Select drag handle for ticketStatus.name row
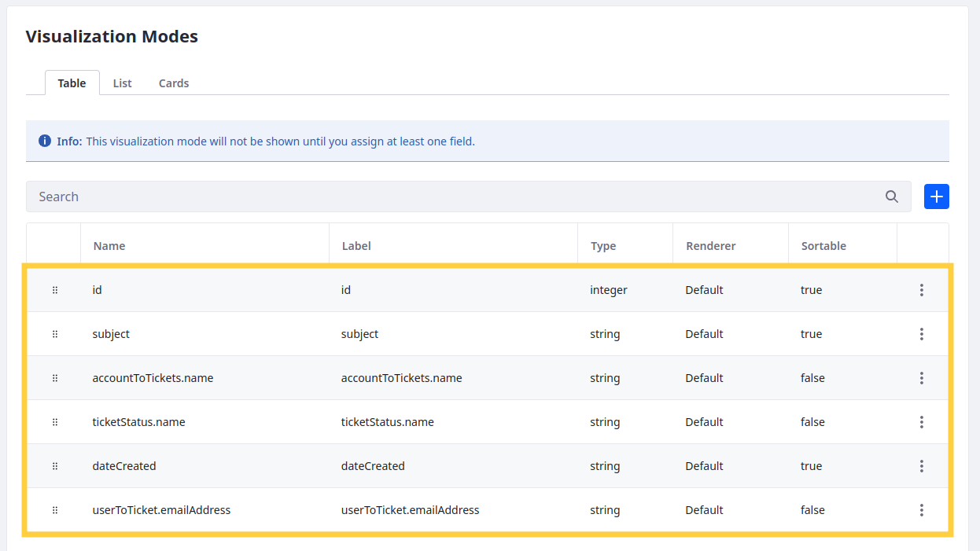Viewport: 980px width, 551px height. point(55,422)
